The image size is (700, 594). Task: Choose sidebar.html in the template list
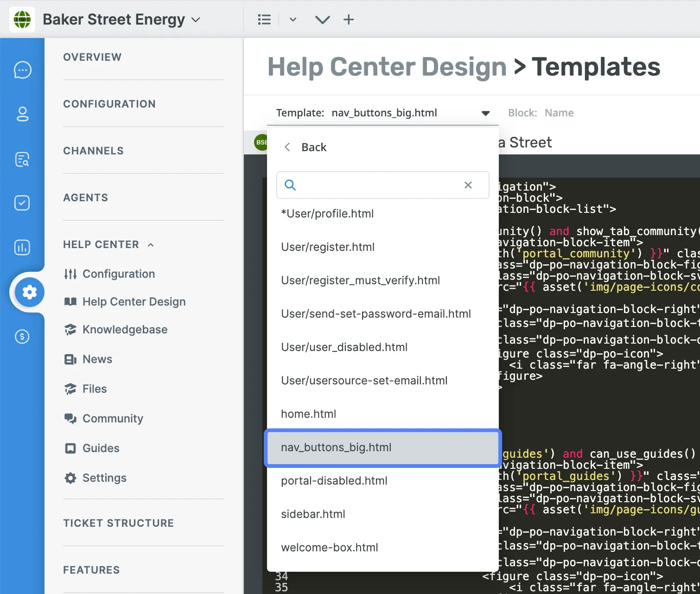click(x=313, y=514)
